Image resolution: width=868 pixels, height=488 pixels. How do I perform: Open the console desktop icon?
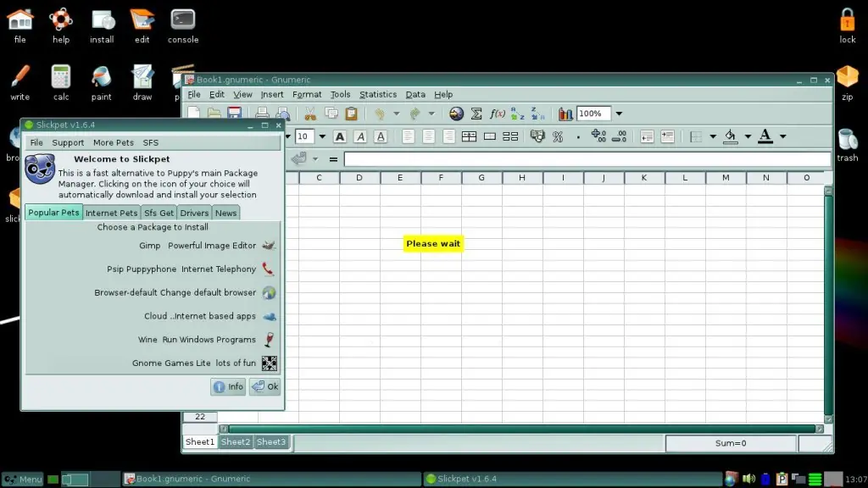183,26
